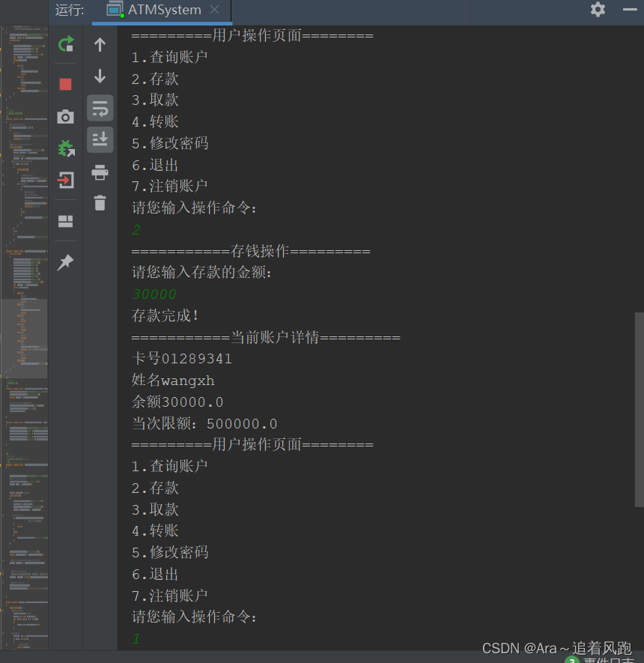The image size is (644, 663).
Task: Print the console output
Action: click(x=100, y=172)
